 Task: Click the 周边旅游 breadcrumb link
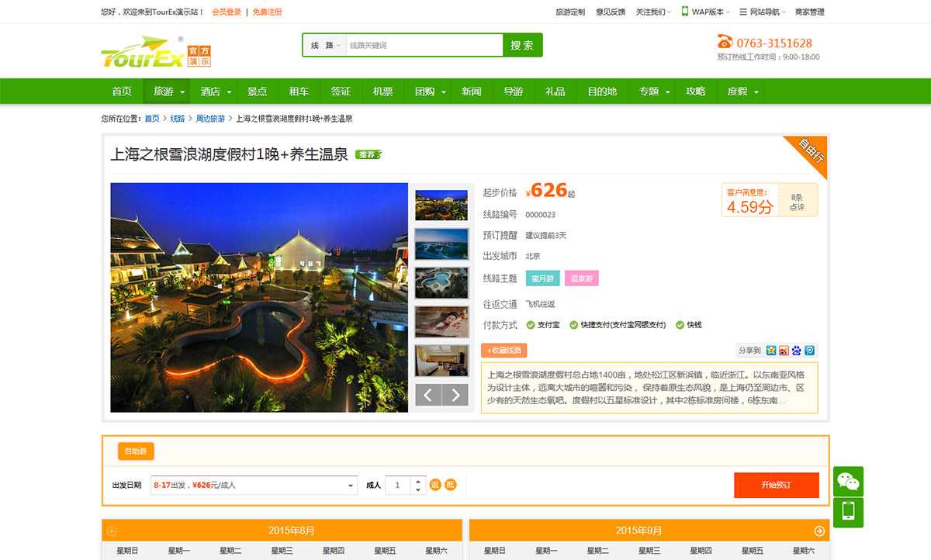pyautogui.click(x=210, y=119)
